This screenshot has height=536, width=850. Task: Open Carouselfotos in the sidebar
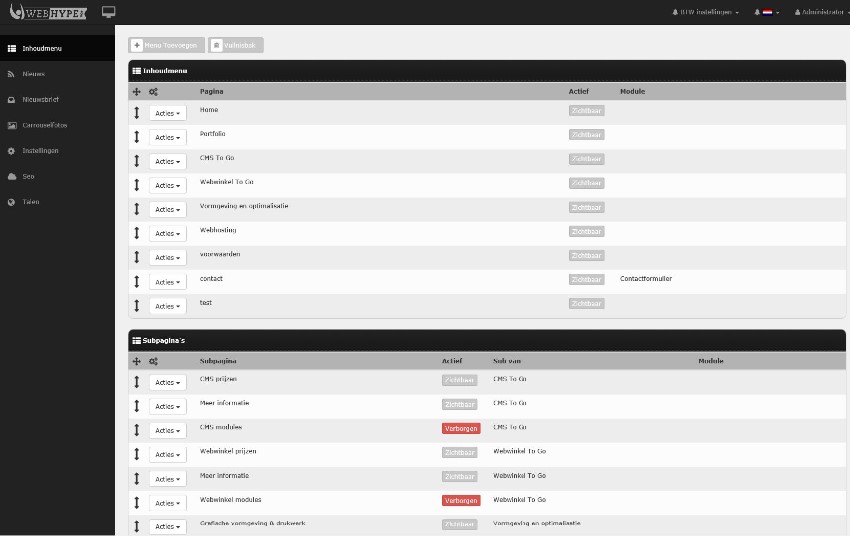pyautogui.click(x=57, y=125)
